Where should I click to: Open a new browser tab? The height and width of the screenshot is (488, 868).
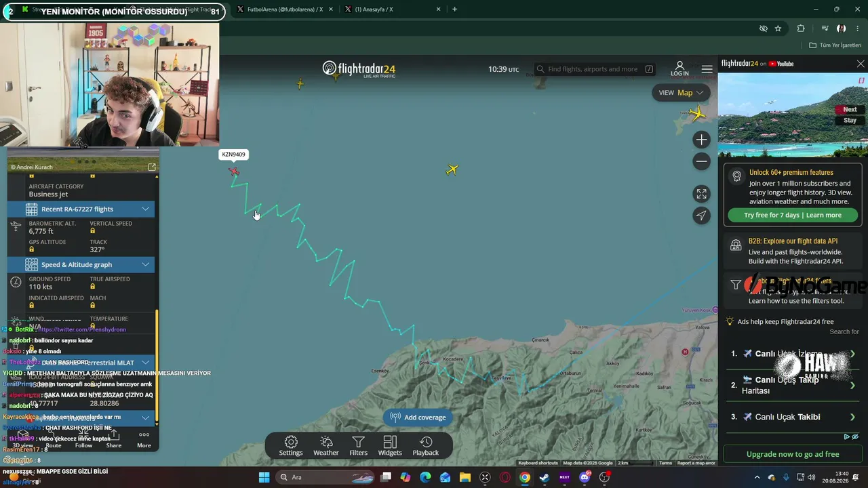pos(454,9)
